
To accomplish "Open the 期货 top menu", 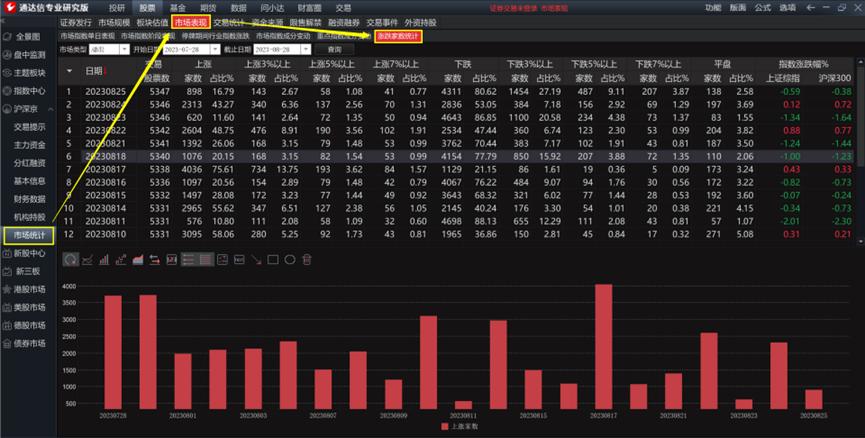I will pos(208,7).
